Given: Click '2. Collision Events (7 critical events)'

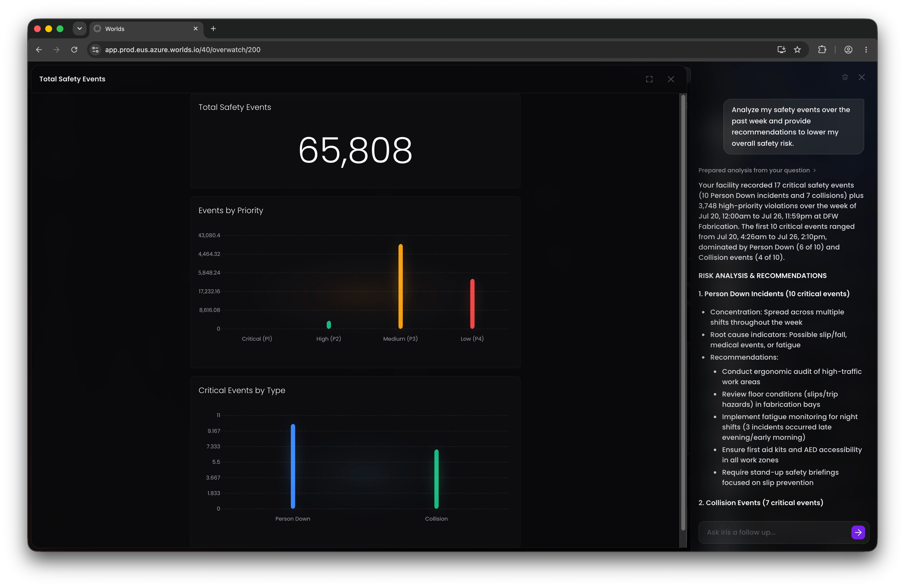Looking at the screenshot, I should pyautogui.click(x=760, y=502).
